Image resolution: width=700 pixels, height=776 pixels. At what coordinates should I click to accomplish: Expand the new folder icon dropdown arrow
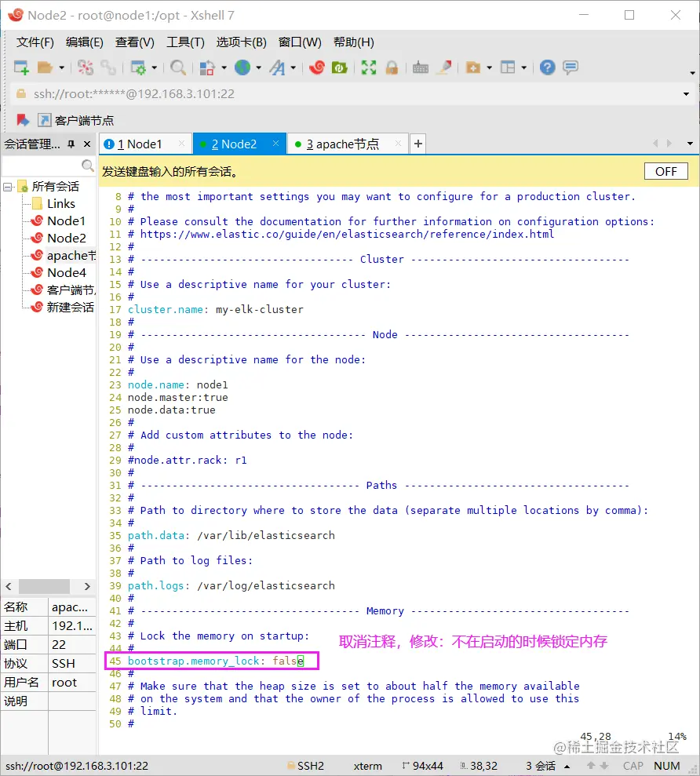tap(489, 67)
